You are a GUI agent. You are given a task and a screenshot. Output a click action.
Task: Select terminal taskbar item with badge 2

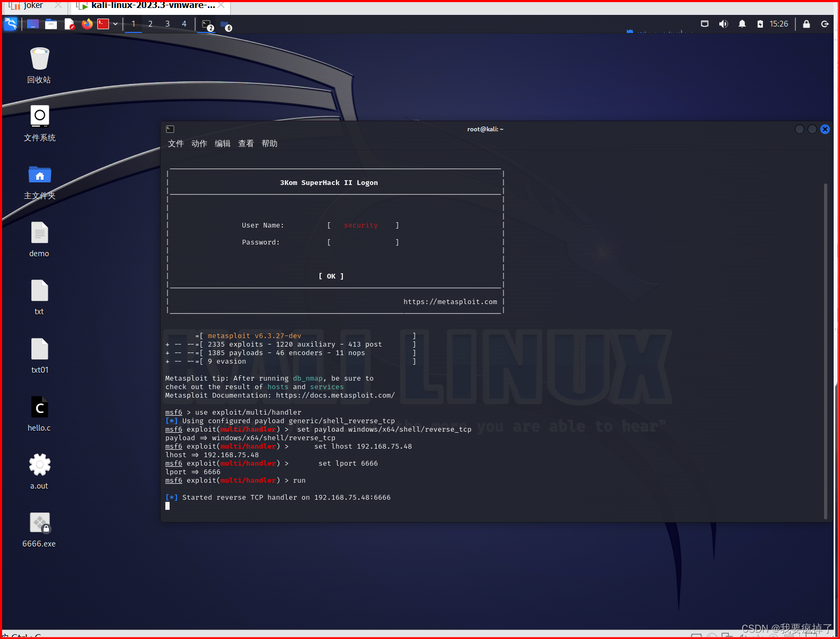pos(207,24)
